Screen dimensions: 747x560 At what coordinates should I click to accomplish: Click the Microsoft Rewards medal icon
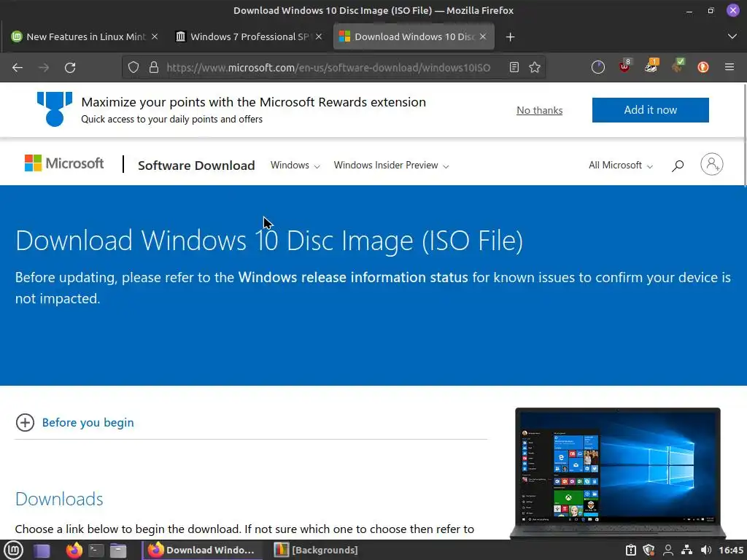tap(55, 109)
